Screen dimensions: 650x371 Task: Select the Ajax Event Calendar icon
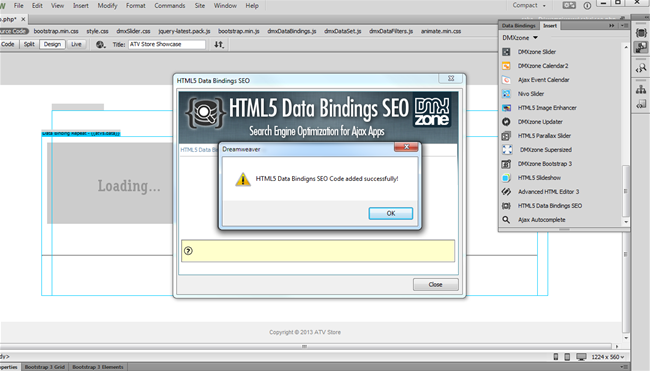(x=506, y=80)
